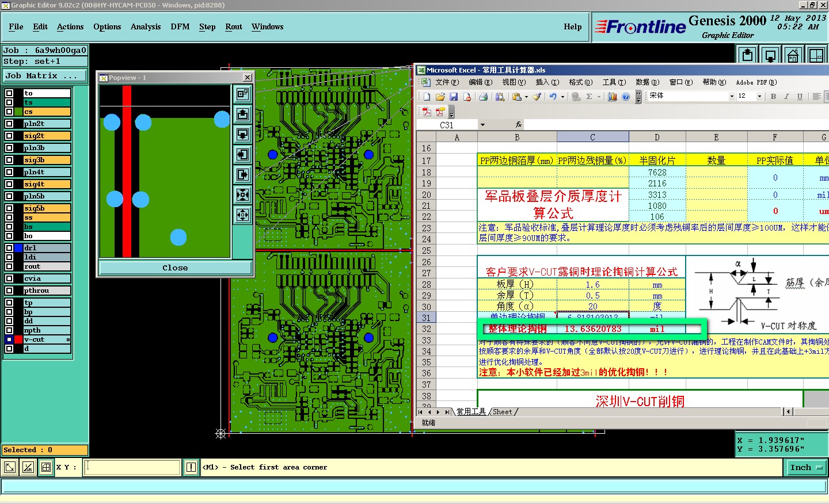Open the Inch units dropdown
The height and width of the screenshot is (504, 829).
coord(806,468)
